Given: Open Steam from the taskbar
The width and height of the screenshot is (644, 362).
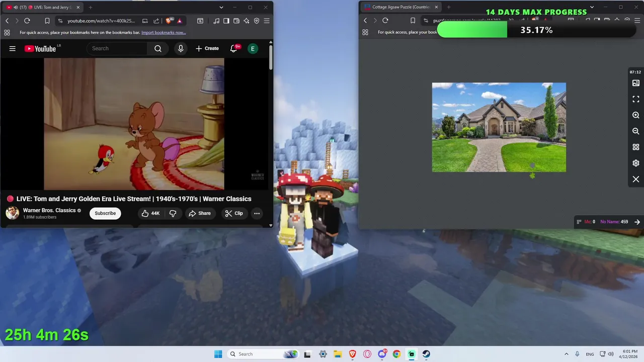Looking at the screenshot, I should click(426, 354).
